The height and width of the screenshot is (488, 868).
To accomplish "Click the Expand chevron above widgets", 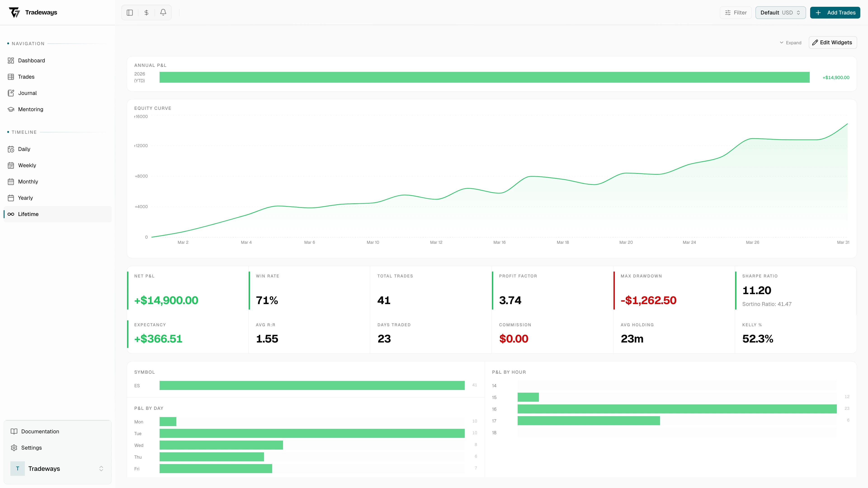I will click(790, 43).
